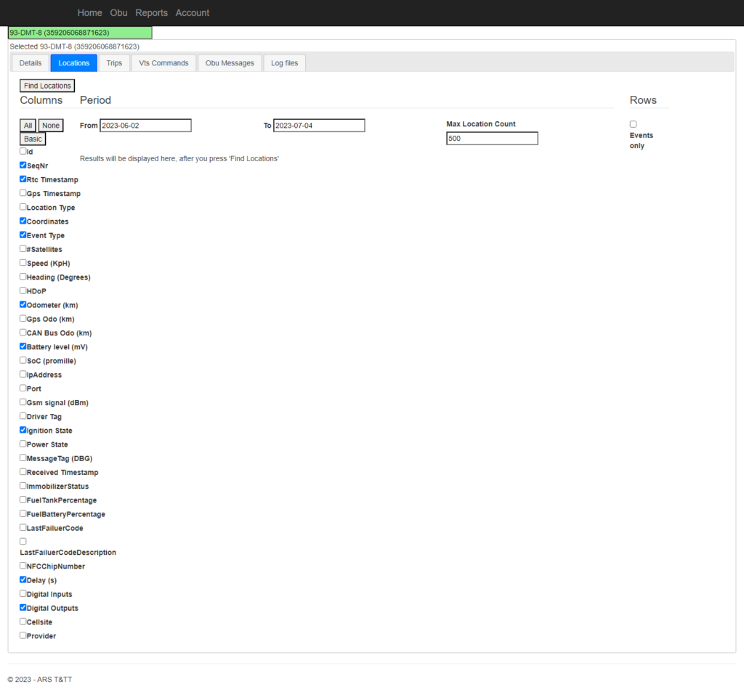Apply the Basic column preset
Viewport: 744px width, 700px height.
(33, 139)
